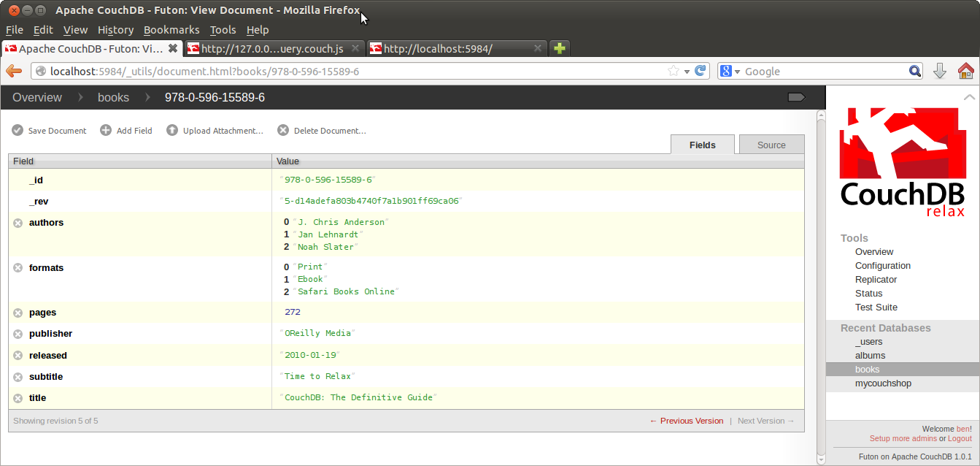Click the Field column header
Viewport: 980px width, 466px height.
[x=140, y=161]
